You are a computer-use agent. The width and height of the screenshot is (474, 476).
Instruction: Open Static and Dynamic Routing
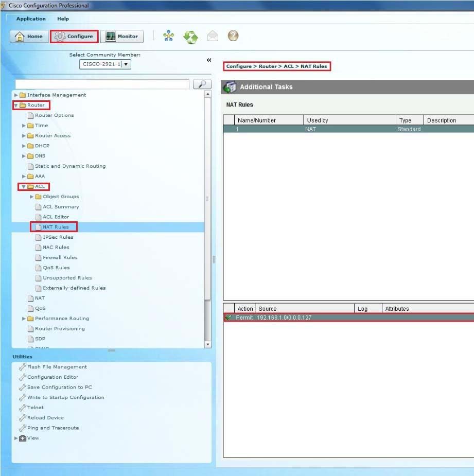point(70,166)
